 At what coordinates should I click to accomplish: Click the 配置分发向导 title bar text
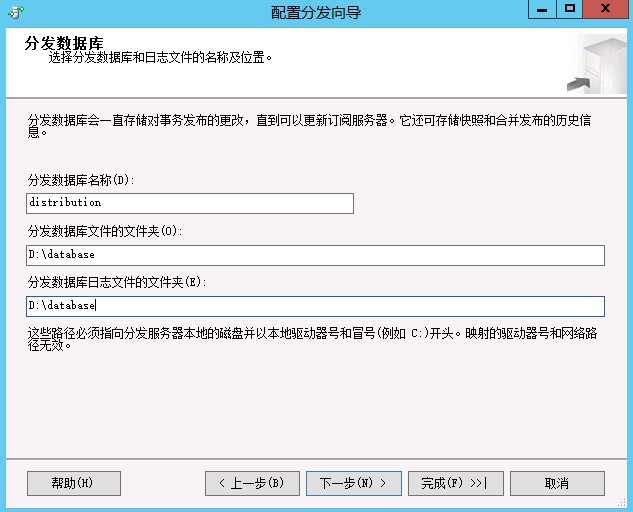(x=316, y=13)
